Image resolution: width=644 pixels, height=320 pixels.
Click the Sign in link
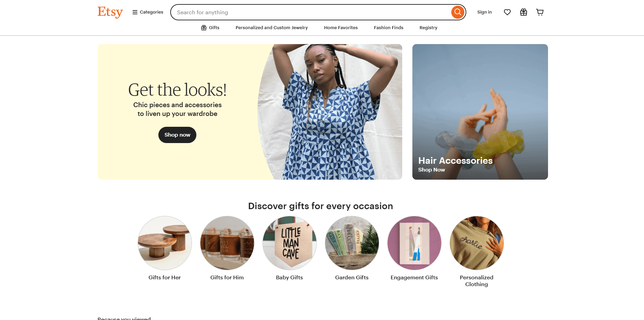(x=484, y=12)
